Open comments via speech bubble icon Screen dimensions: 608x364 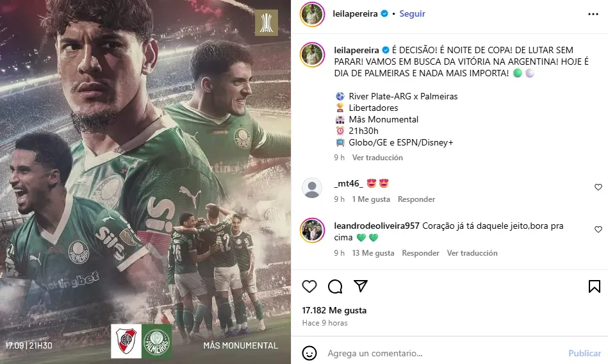coord(335,286)
